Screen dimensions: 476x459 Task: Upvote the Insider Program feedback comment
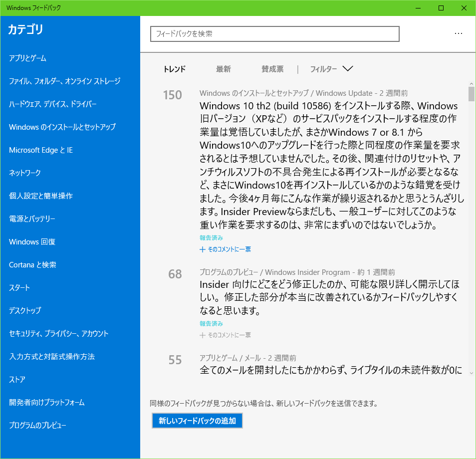click(225, 335)
